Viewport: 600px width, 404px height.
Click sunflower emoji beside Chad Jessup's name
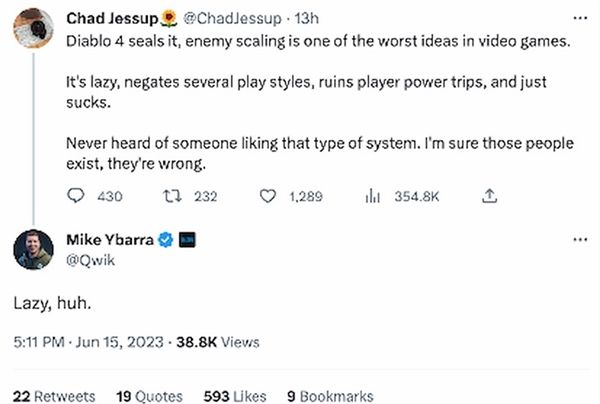click(x=169, y=18)
